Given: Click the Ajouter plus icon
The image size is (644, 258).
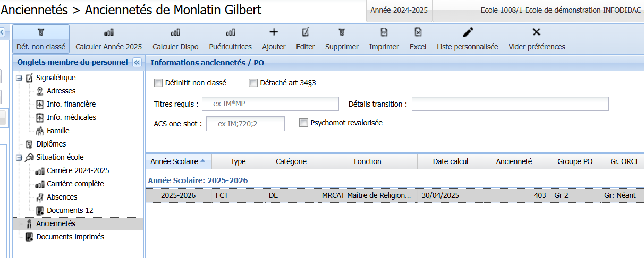Looking at the screenshot, I should (274, 32).
